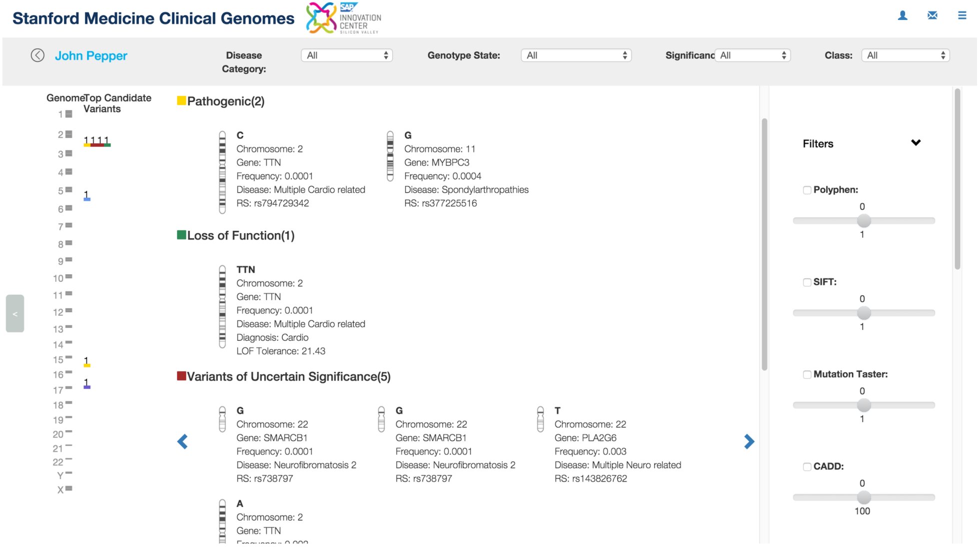Collapse the left side panel tab
The width and height of the screenshot is (980, 547).
point(15,314)
